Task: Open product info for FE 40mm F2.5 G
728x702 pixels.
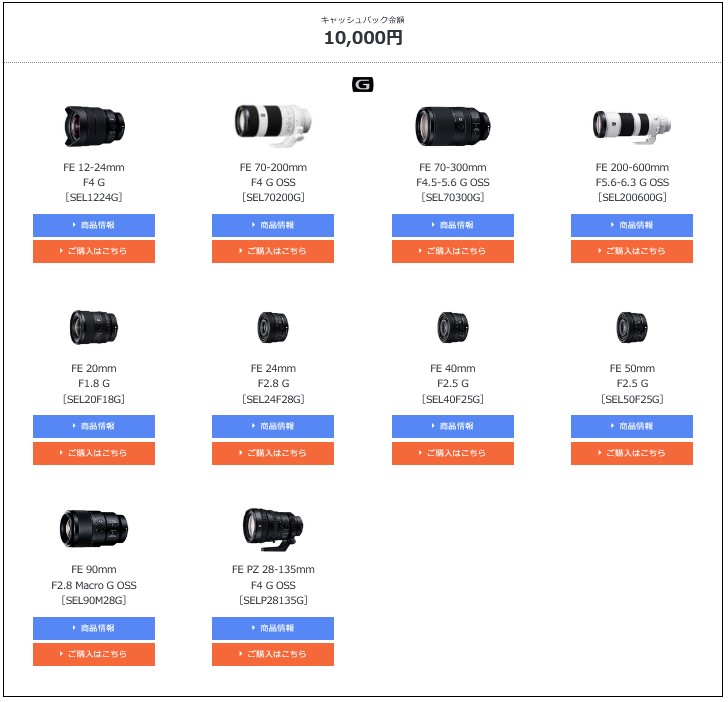Action: [x=453, y=426]
